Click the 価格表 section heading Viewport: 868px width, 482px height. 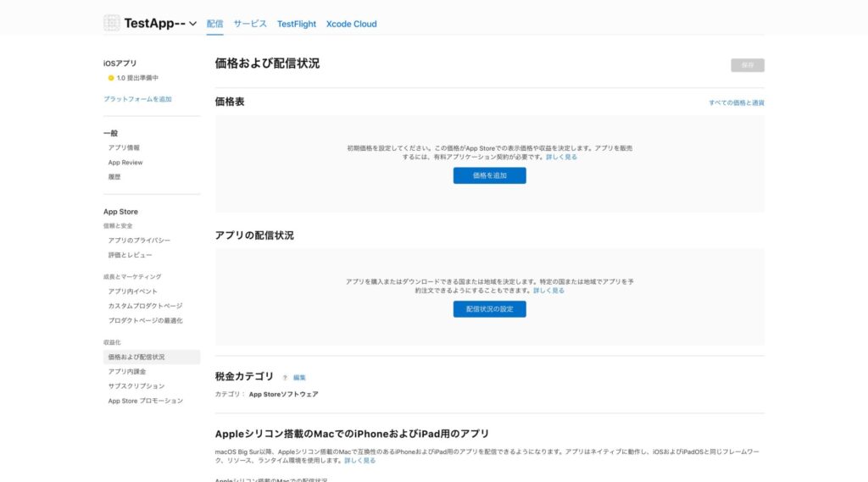click(x=230, y=102)
